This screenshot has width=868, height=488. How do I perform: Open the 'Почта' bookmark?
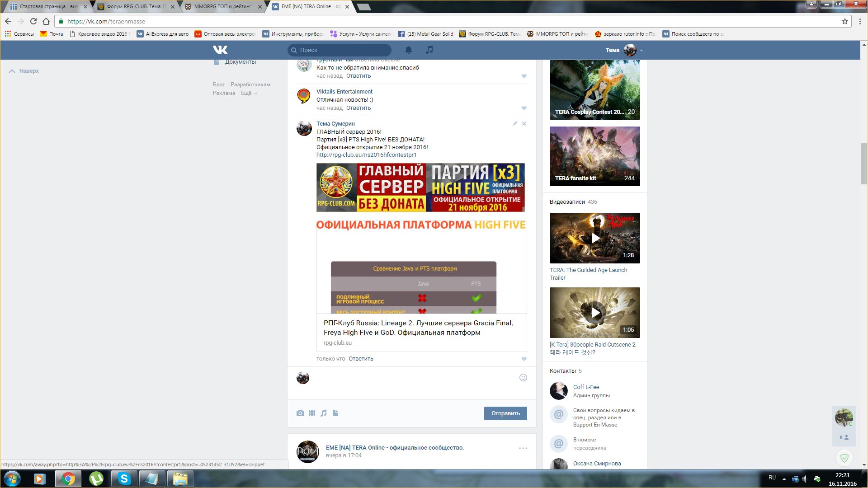[x=52, y=34]
